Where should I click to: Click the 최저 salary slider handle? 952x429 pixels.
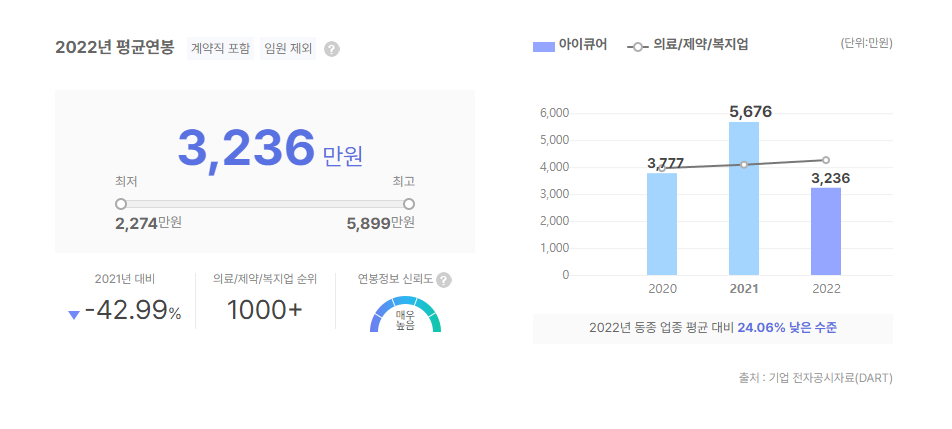tap(121, 203)
